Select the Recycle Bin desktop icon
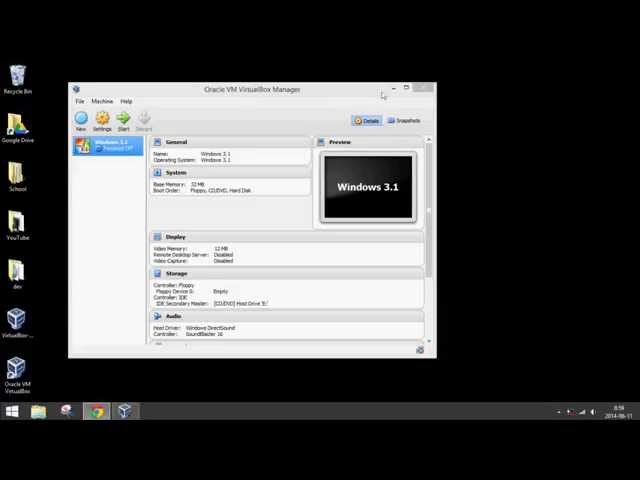Screen dimensions: 640x480 18,80
